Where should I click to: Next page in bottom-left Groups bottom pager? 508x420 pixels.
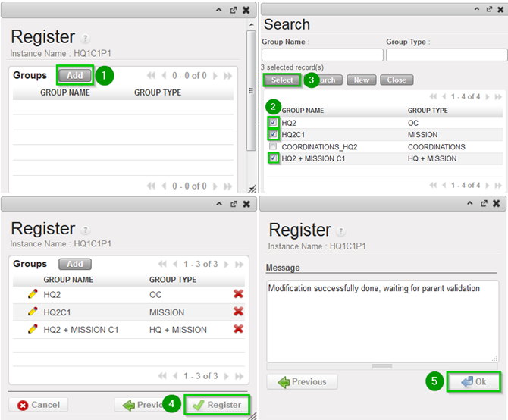(227, 376)
